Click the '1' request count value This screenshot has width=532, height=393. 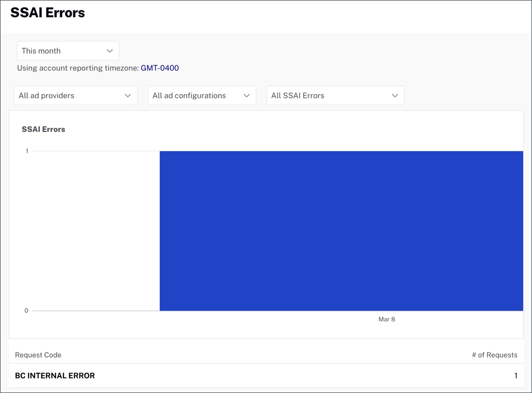click(516, 376)
